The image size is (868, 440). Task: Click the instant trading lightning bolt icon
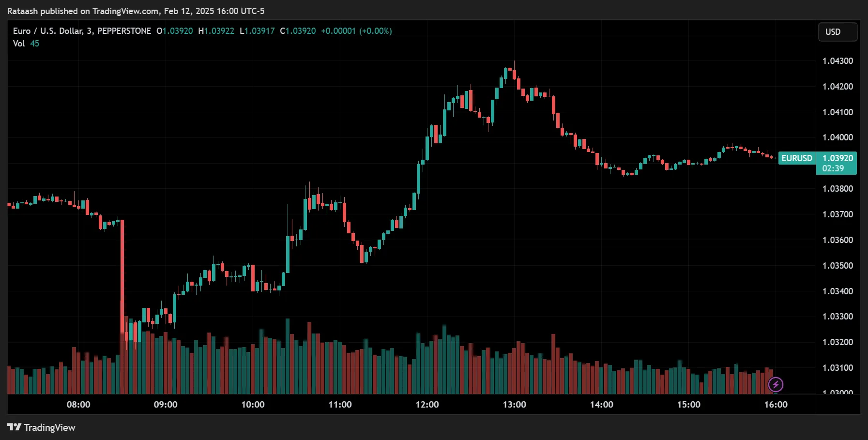tap(776, 384)
